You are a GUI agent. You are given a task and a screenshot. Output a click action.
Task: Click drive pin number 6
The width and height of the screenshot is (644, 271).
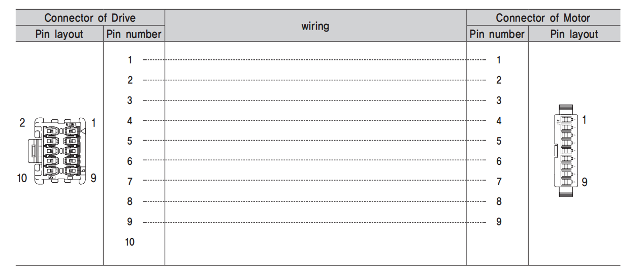pyautogui.click(x=130, y=161)
